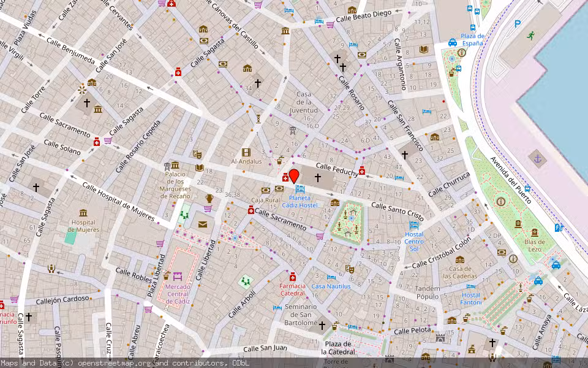This screenshot has width=588, height=368.
Task: Open the information icon below Plaza de España
Action: (x=462, y=53)
